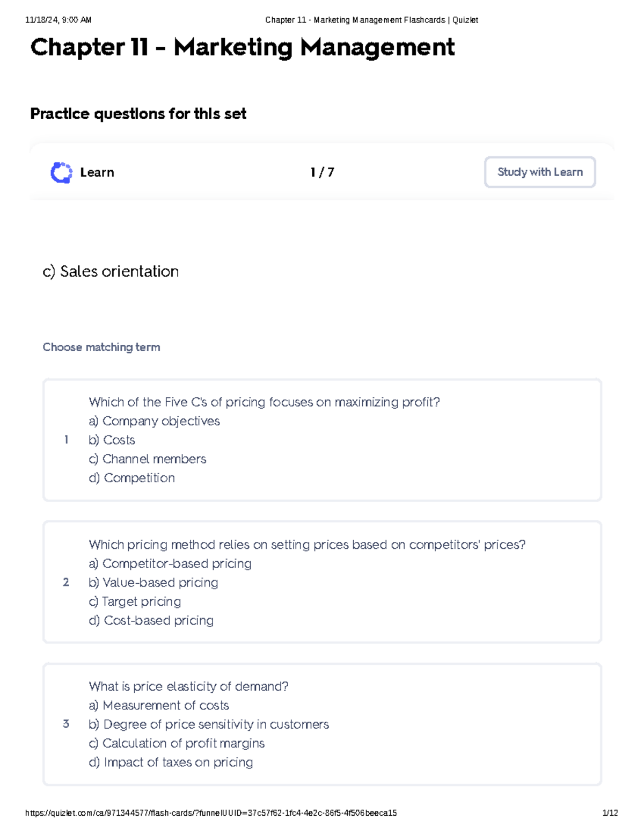Select matching term card 2 about pricing methods
This screenshot has width=644, height=834.
tap(322, 582)
